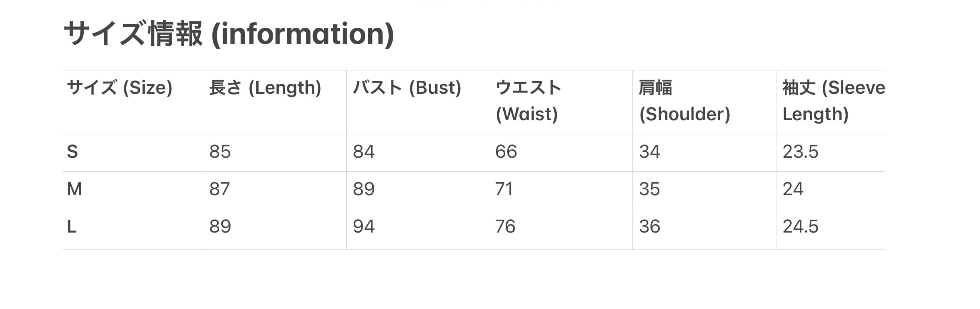Click length value 85 for size S
980x309 pixels.
(x=220, y=152)
